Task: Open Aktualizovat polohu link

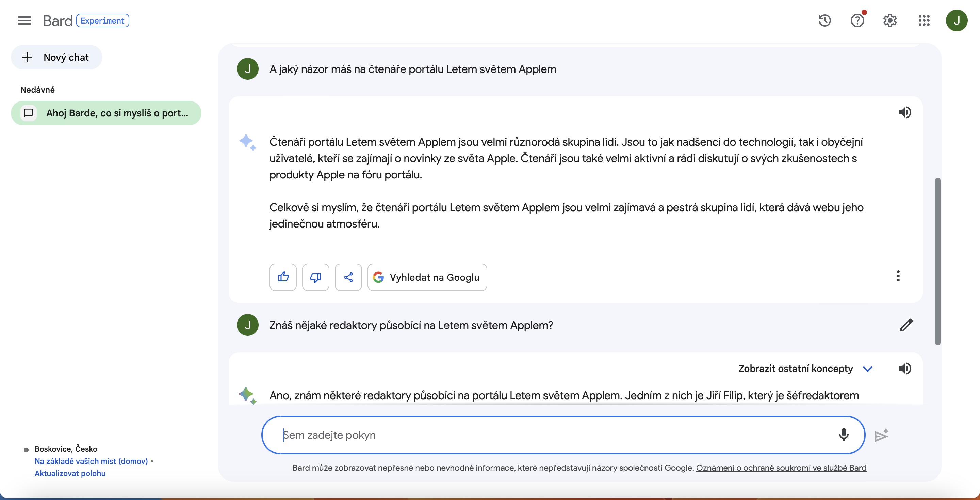Action: tap(70, 473)
